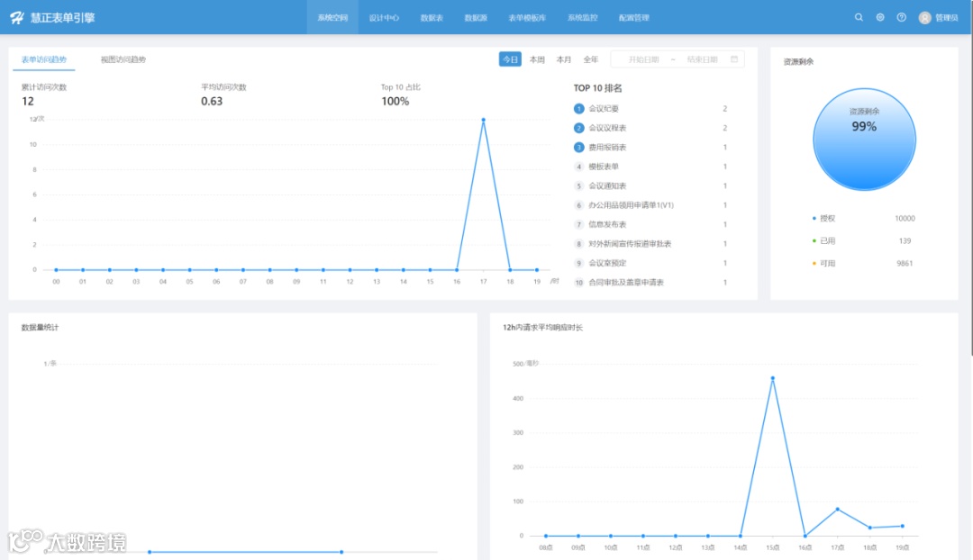This screenshot has width=973, height=560.
Task: Open the 系统空间 menu
Action: pyautogui.click(x=332, y=17)
